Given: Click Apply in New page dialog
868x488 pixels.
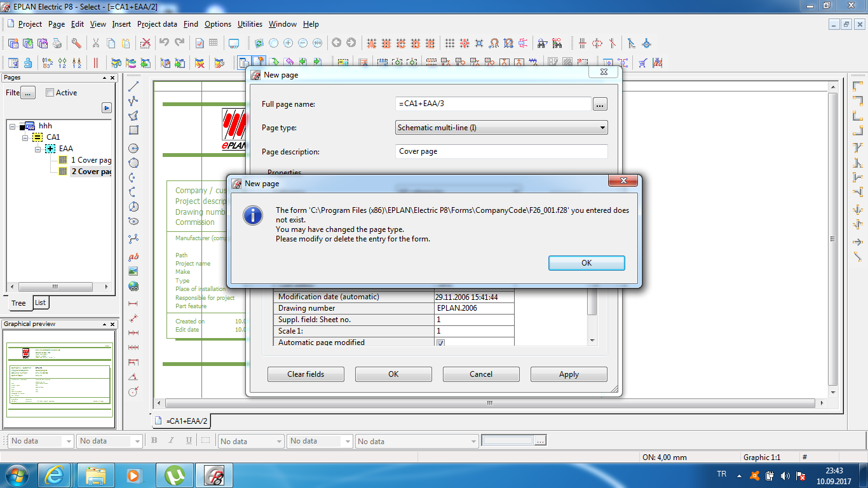Looking at the screenshot, I should [569, 374].
